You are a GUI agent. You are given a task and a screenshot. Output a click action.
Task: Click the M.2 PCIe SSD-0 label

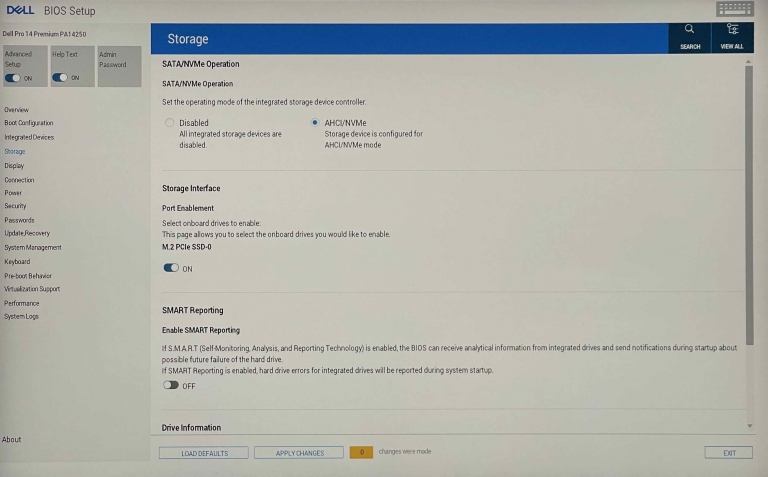click(x=187, y=247)
